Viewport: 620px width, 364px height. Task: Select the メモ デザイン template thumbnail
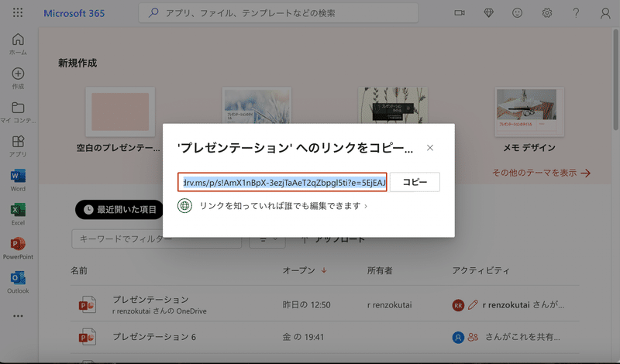click(529, 112)
